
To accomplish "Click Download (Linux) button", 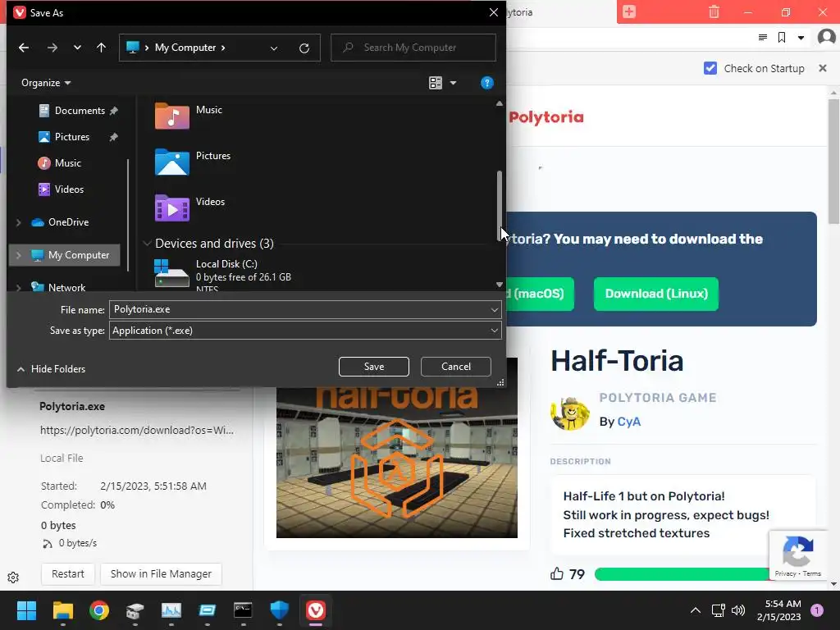I will (x=656, y=294).
